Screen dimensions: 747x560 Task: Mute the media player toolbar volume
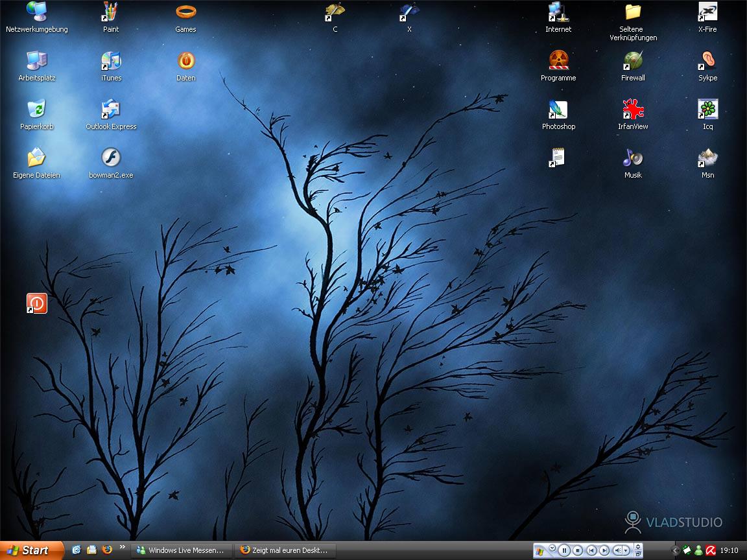[x=617, y=550]
